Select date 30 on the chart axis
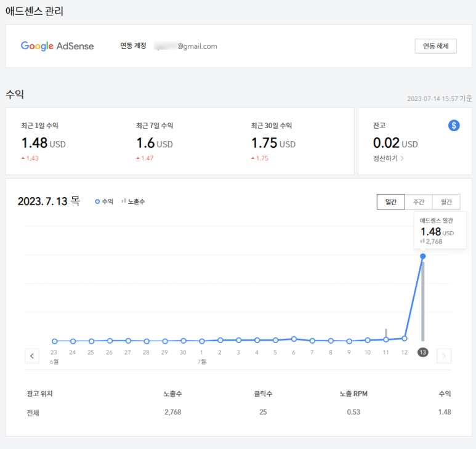The image size is (476, 449). point(183,352)
